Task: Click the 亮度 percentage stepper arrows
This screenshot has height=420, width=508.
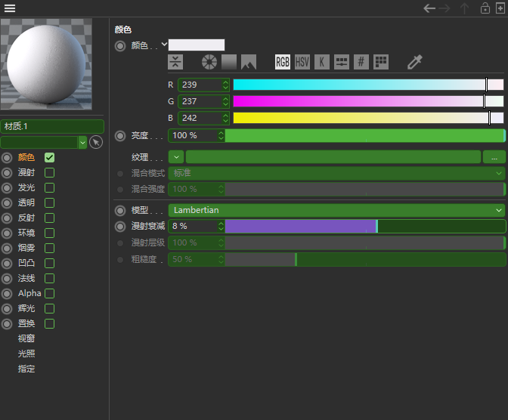Action: [221, 135]
